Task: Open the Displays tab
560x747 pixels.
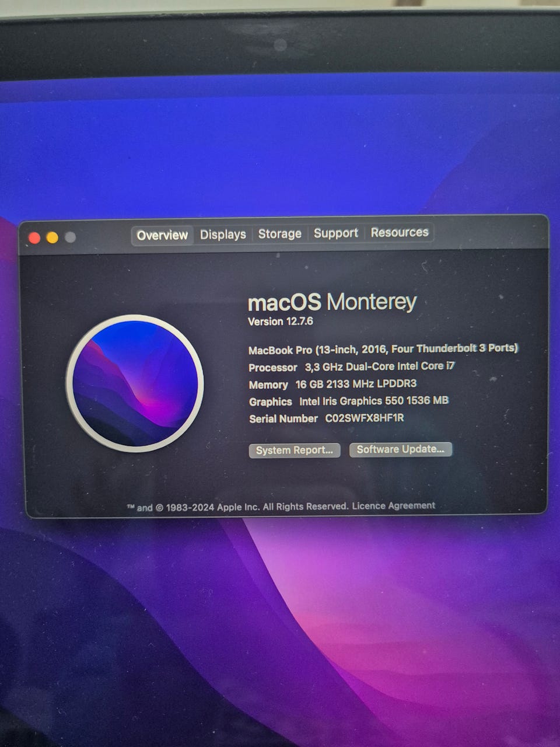Action: pyautogui.click(x=223, y=235)
